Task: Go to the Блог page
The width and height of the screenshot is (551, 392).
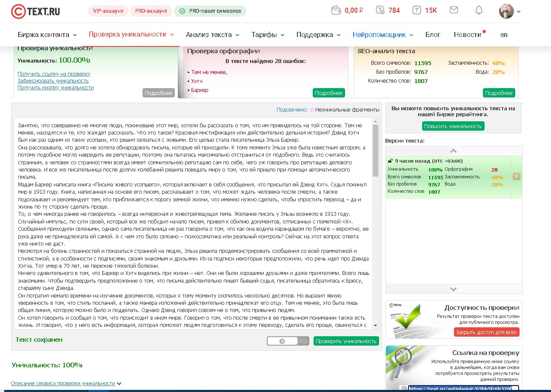Action: (433, 35)
